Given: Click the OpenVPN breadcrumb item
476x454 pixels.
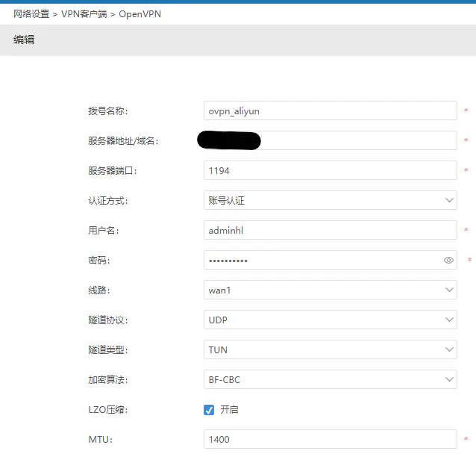Looking at the screenshot, I should (140, 14).
